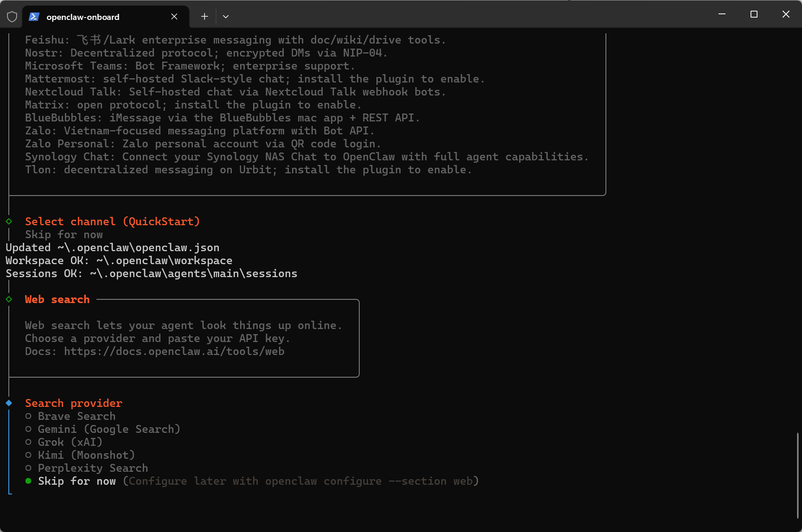This screenshot has height=532, width=802.
Task: Click the shield icon in title bar
Action: click(x=12, y=17)
